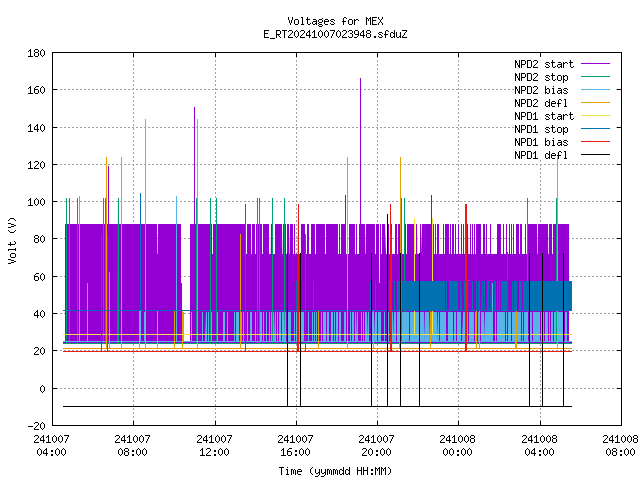The width and height of the screenshot is (640, 480).
Task: Click the 'NPD1 start' legend label
Action: point(544,116)
